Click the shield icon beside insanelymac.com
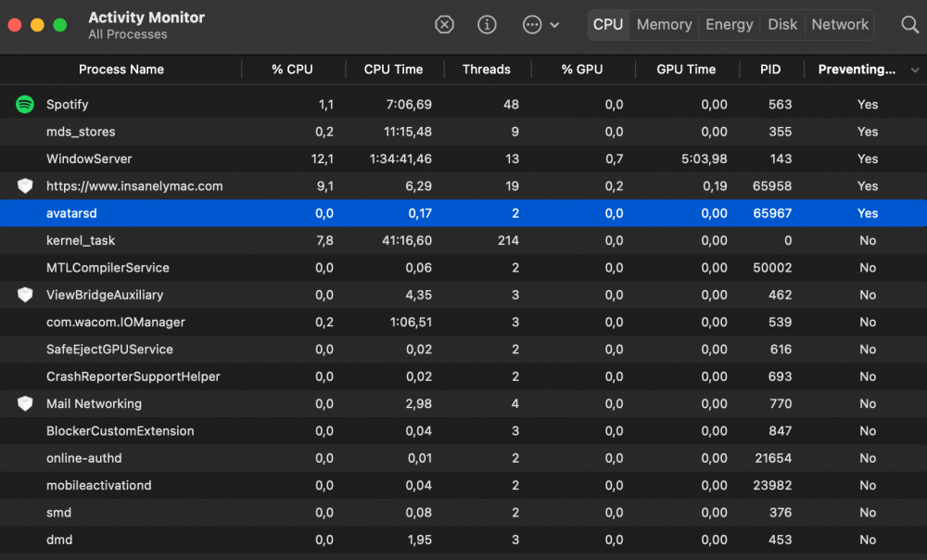 [x=25, y=185]
